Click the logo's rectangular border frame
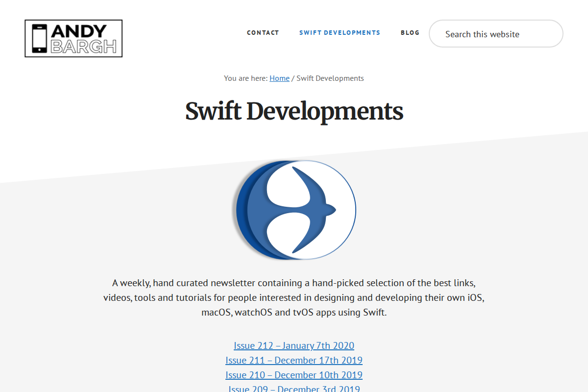 (x=73, y=21)
